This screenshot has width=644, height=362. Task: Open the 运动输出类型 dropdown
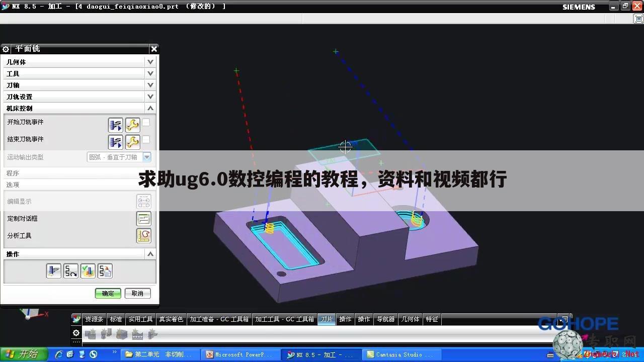pyautogui.click(x=146, y=157)
